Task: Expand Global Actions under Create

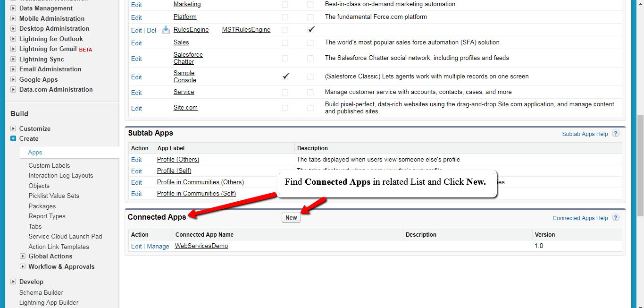Action: tap(23, 256)
